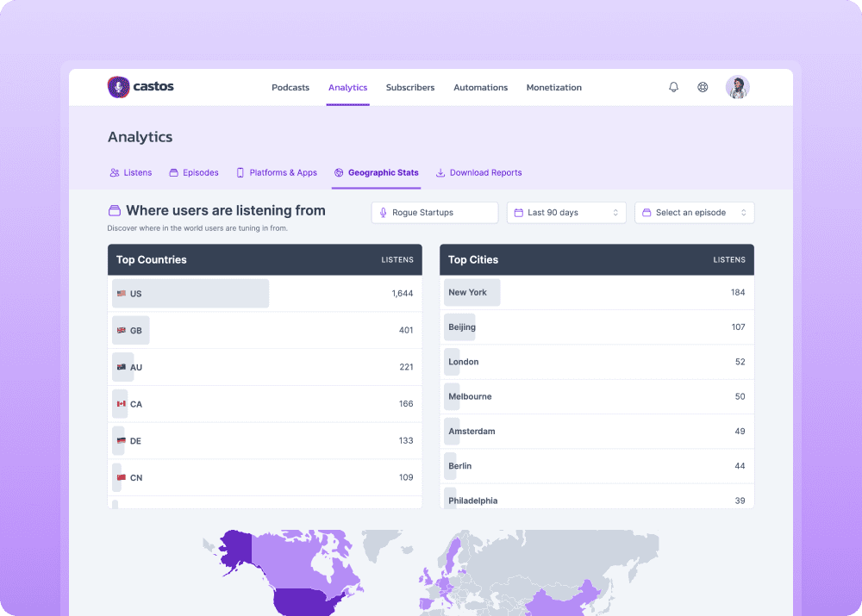Screen dimensions: 862x616
Task: Open the Monetization page link
Action: (x=553, y=88)
